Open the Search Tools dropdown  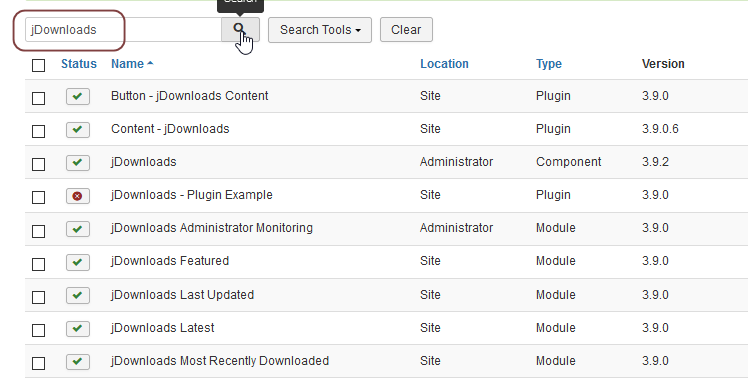[320, 30]
